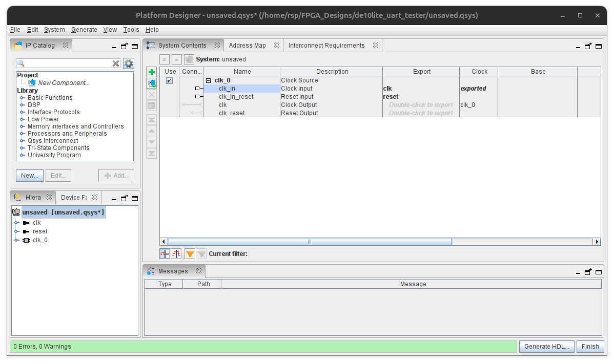
Task: Toggle the first clock domain display button
Action: [x=165, y=254]
